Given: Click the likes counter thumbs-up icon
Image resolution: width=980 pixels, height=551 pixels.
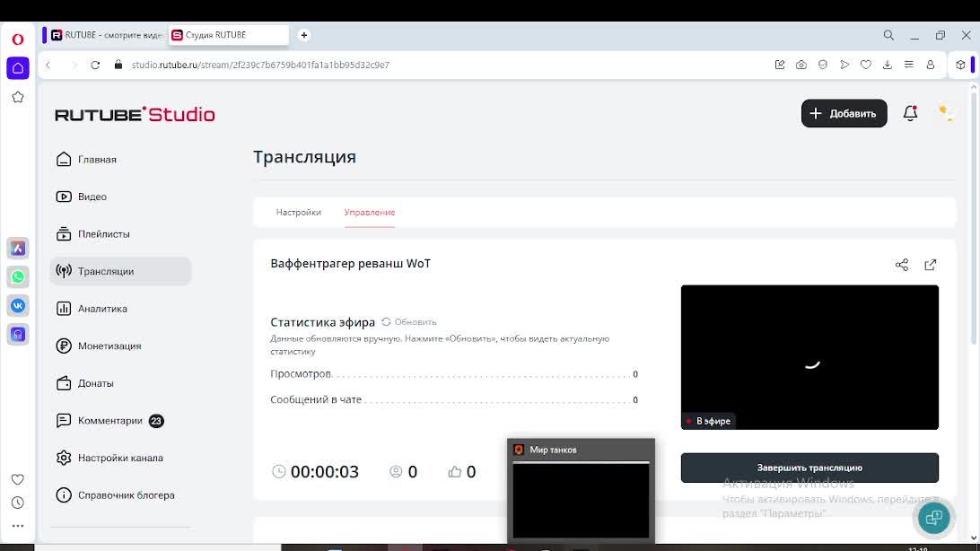Looking at the screenshot, I should 454,472.
